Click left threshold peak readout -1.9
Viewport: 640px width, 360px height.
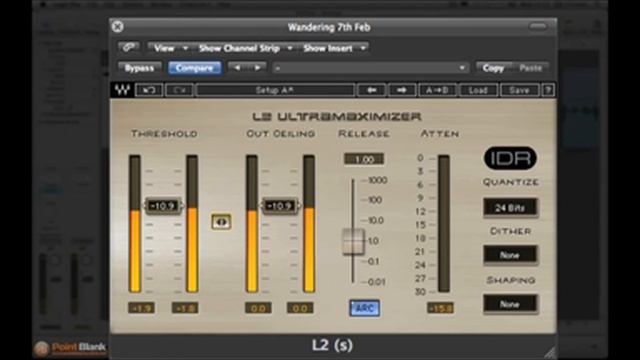pyautogui.click(x=141, y=308)
